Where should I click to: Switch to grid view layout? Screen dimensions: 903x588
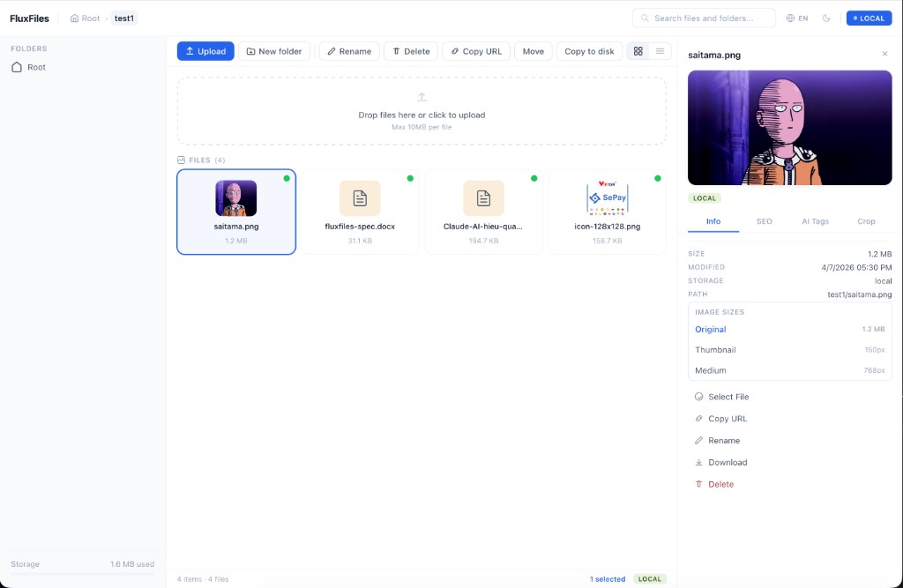click(x=638, y=51)
